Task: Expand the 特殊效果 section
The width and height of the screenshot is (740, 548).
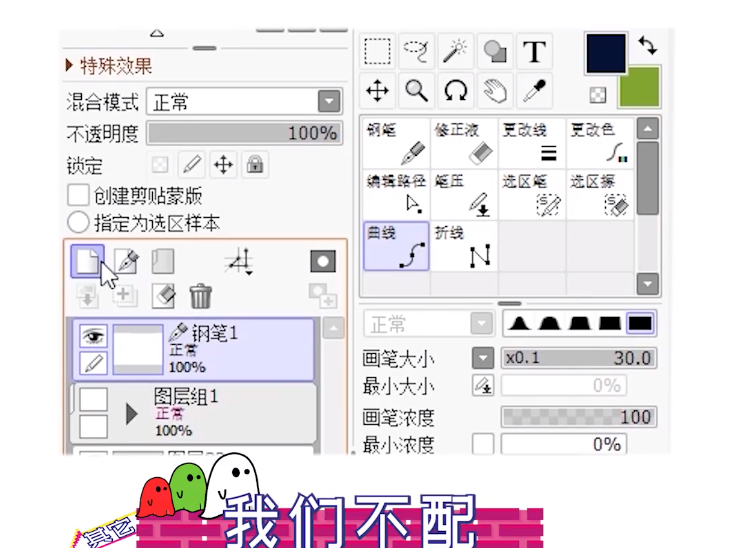Action: (69, 65)
